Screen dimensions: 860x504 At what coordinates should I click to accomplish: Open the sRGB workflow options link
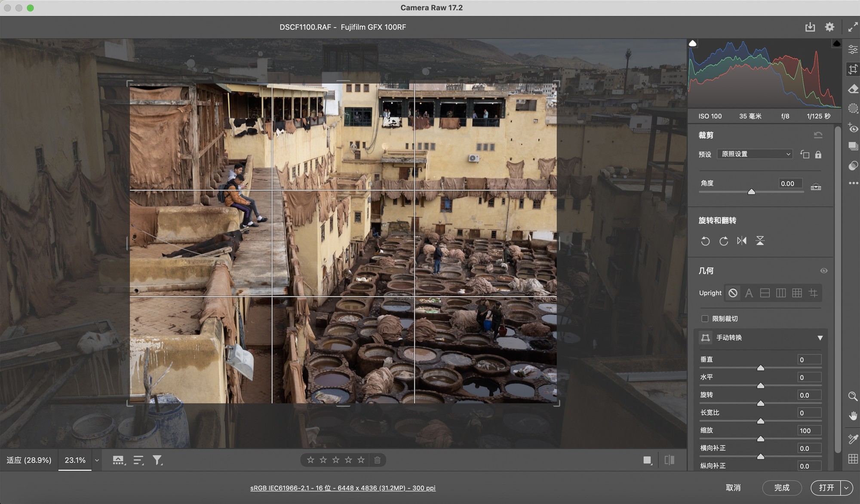coord(343,488)
